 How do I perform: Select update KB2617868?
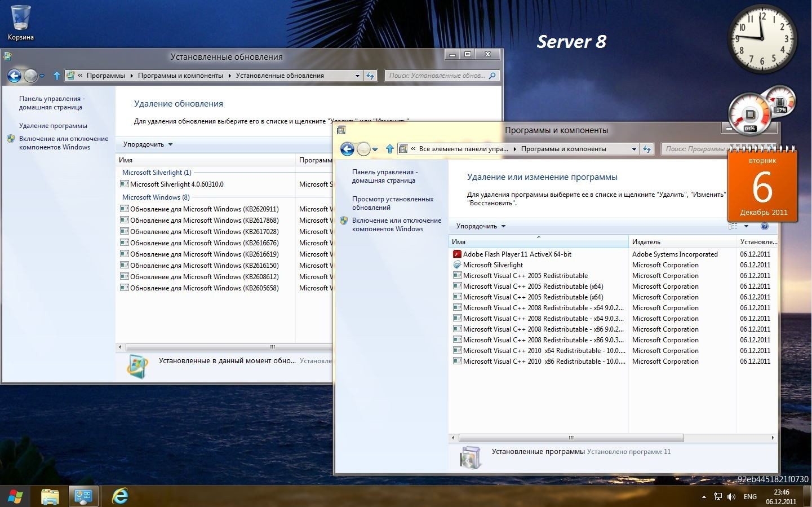[205, 221]
